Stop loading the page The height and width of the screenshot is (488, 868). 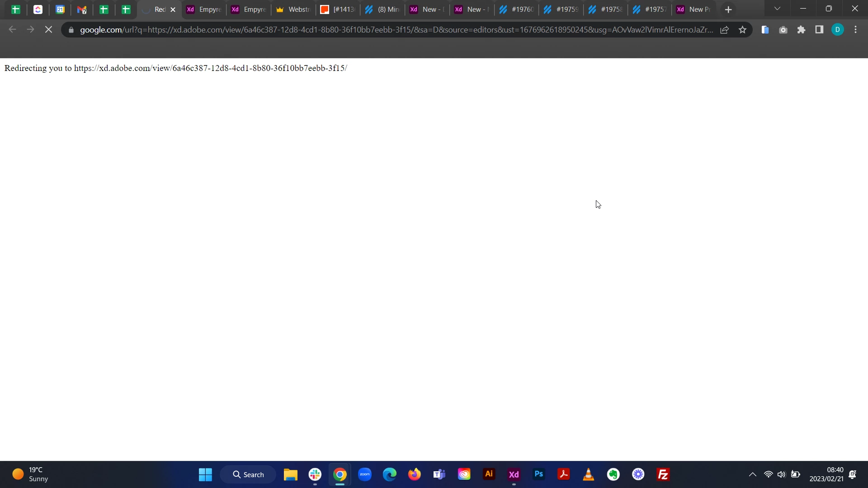pos(48,30)
